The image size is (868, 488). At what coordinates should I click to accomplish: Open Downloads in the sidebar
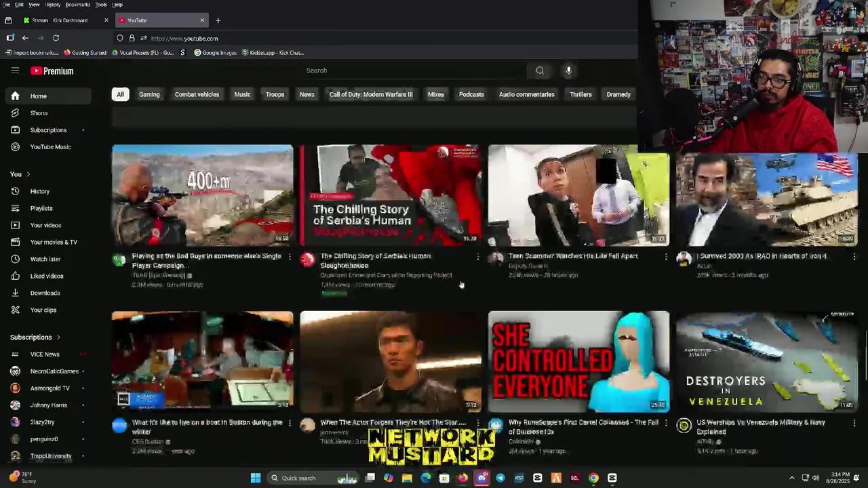coord(45,293)
